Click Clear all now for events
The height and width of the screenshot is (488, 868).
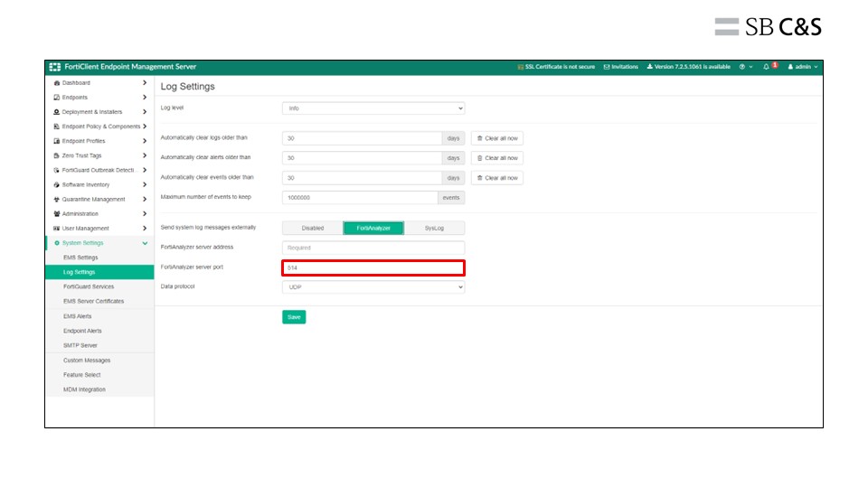pyautogui.click(x=497, y=178)
